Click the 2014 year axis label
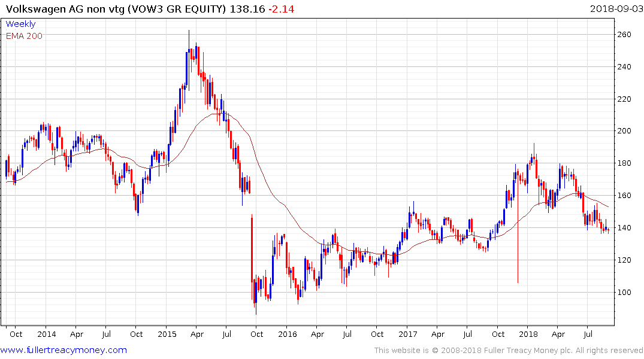The width and height of the screenshot is (644, 359). click(46, 334)
